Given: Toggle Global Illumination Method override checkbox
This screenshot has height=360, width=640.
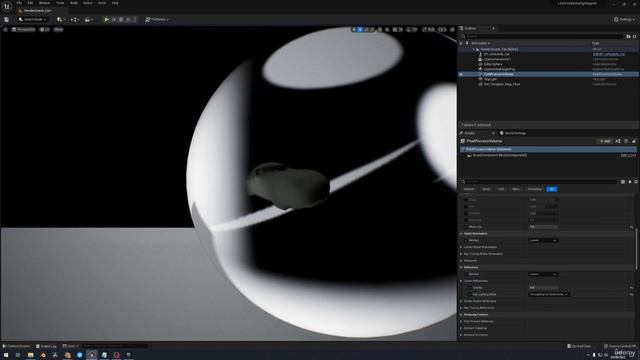Looking at the screenshot, I should 466,240.
